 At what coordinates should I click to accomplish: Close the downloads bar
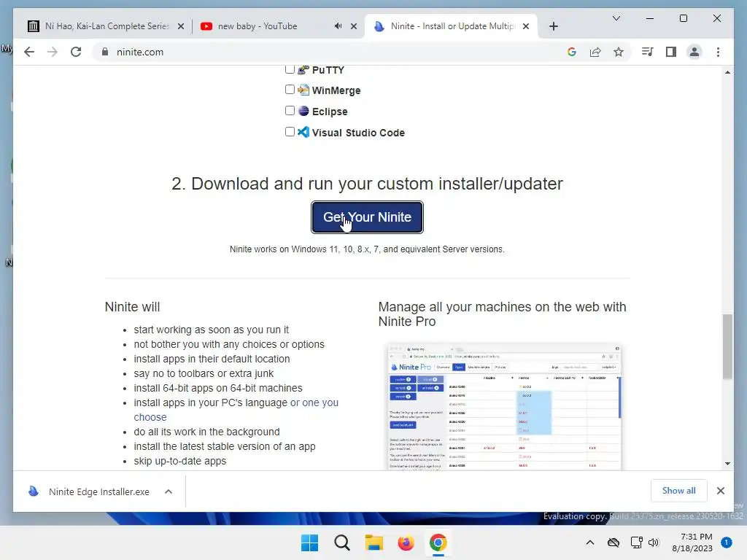point(720,491)
